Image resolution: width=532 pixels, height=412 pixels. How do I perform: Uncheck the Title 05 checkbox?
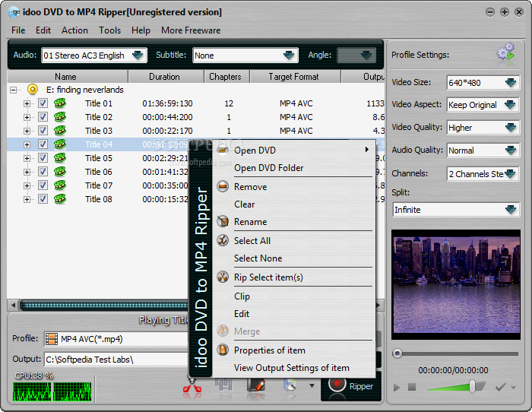(43, 158)
